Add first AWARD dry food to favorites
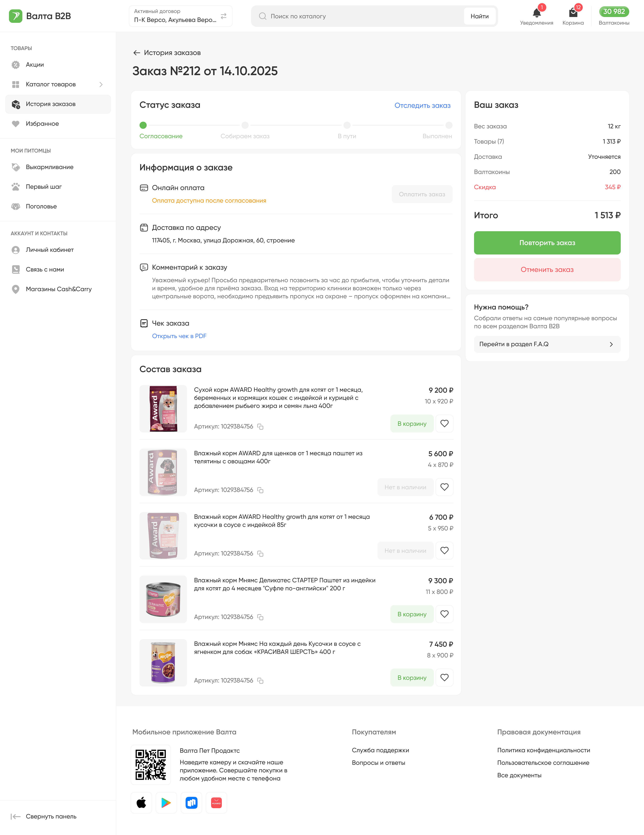Viewport: 644px width, 835px height. [x=444, y=424]
